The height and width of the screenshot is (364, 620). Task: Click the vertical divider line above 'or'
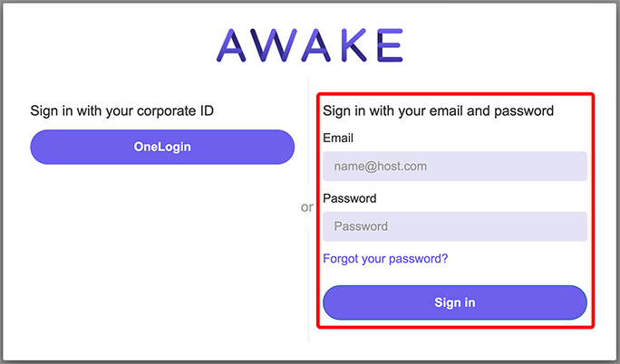[x=309, y=131]
